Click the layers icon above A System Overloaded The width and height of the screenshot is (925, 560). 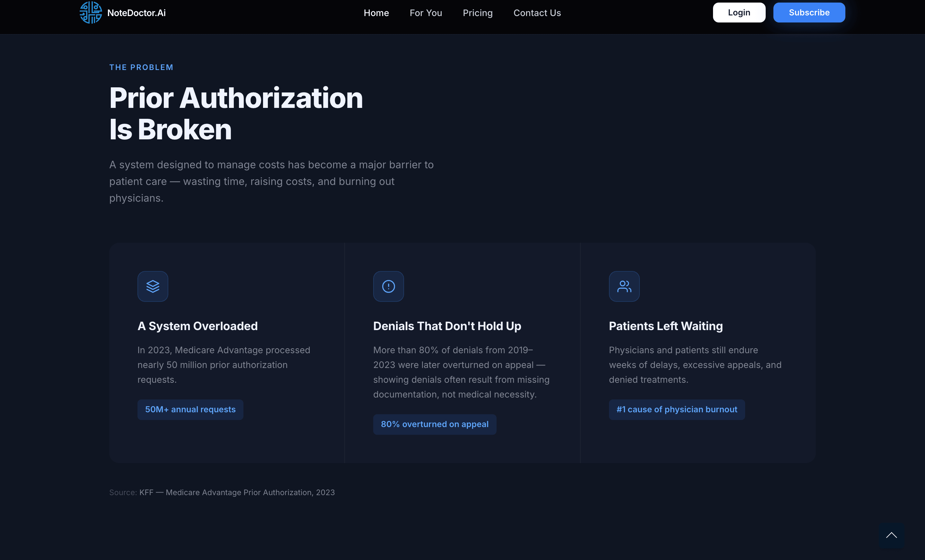pos(153,286)
